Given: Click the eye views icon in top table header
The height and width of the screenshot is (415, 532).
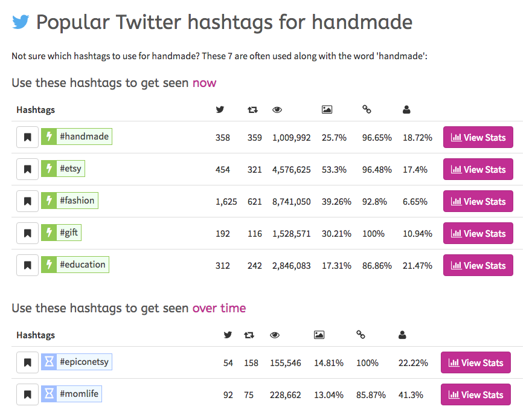Looking at the screenshot, I should pyautogui.click(x=277, y=110).
